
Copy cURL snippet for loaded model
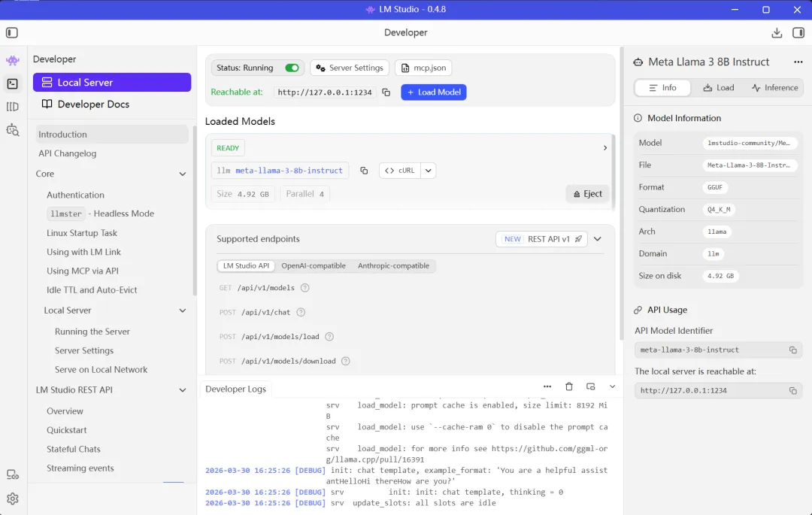tap(399, 170)
